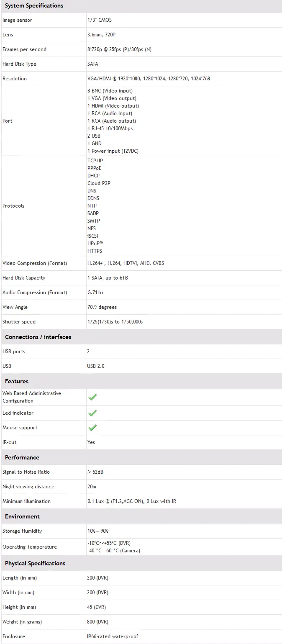
Task: Click the Led indicator green checkmark
Action: point(92,413)
